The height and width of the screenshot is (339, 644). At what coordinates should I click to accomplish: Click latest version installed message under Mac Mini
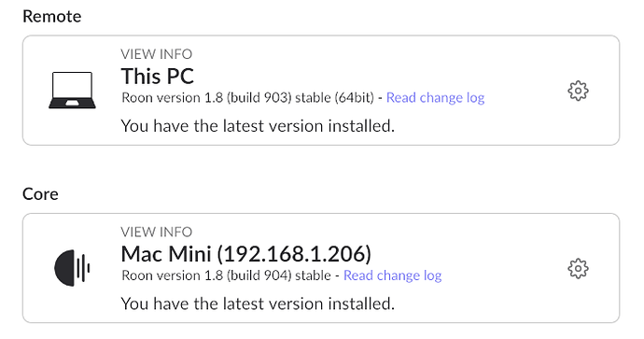click(258, 304)
